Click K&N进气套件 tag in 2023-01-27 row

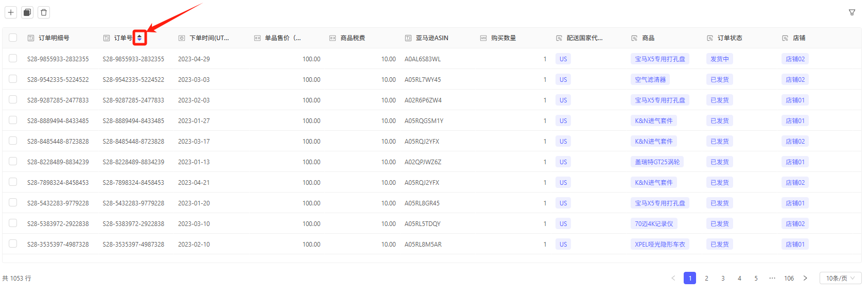(654, 120)
